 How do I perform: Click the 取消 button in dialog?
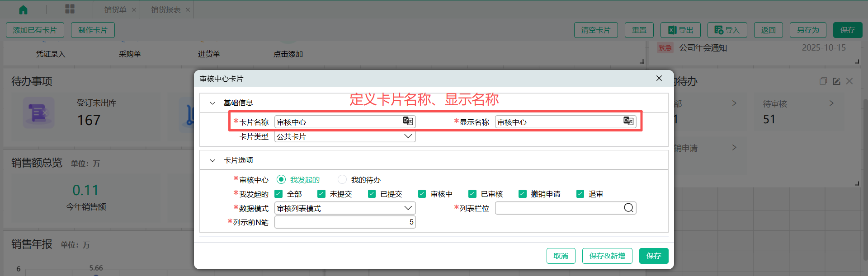(x=561, y=256)
